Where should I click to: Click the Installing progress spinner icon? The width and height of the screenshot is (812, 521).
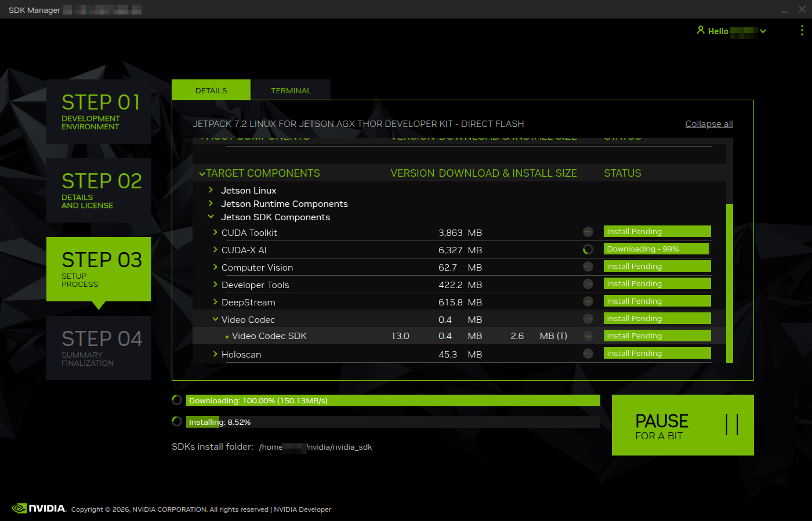(177, 421)
